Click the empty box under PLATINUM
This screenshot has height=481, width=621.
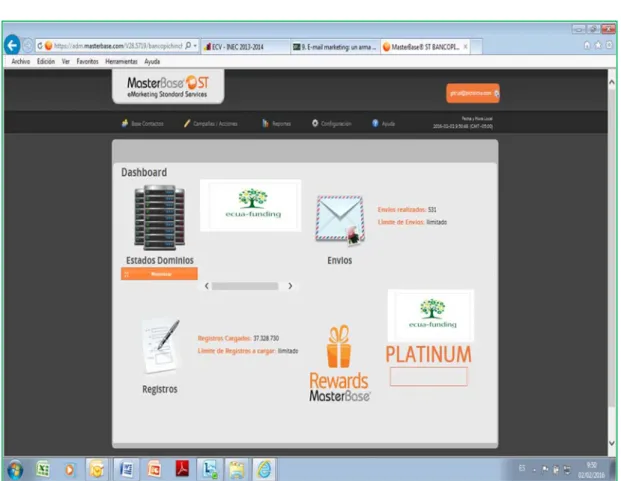point(429,376)
